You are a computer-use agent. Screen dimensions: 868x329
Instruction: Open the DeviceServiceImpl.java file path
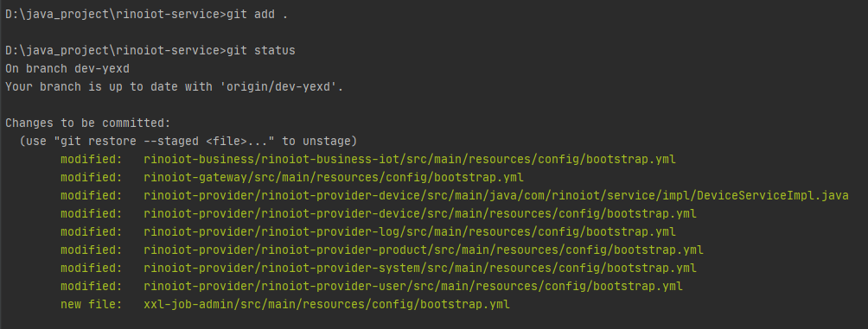coord(496,196)
